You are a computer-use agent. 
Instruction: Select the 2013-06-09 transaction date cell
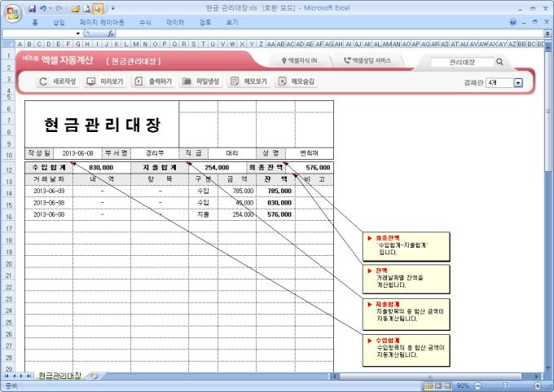49,191
